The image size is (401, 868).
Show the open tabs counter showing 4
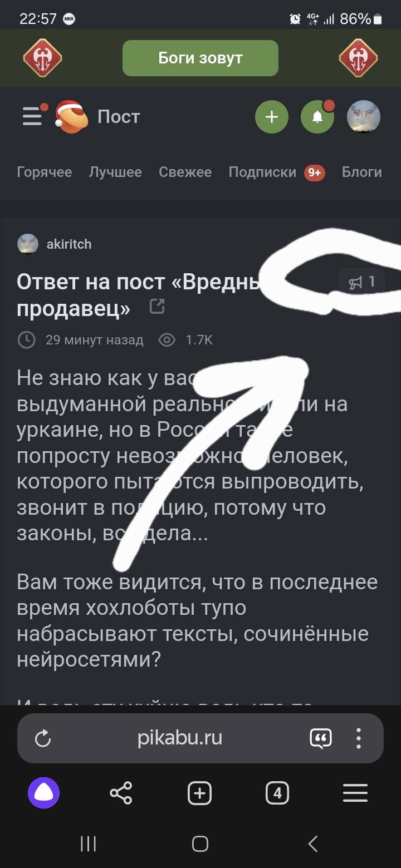point(277,793)
